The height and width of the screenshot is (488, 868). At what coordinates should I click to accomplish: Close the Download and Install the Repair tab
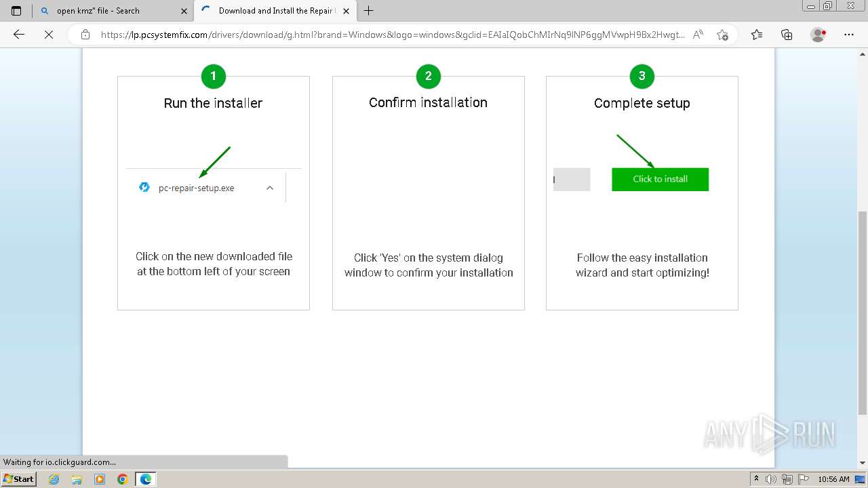pos(345,11)
